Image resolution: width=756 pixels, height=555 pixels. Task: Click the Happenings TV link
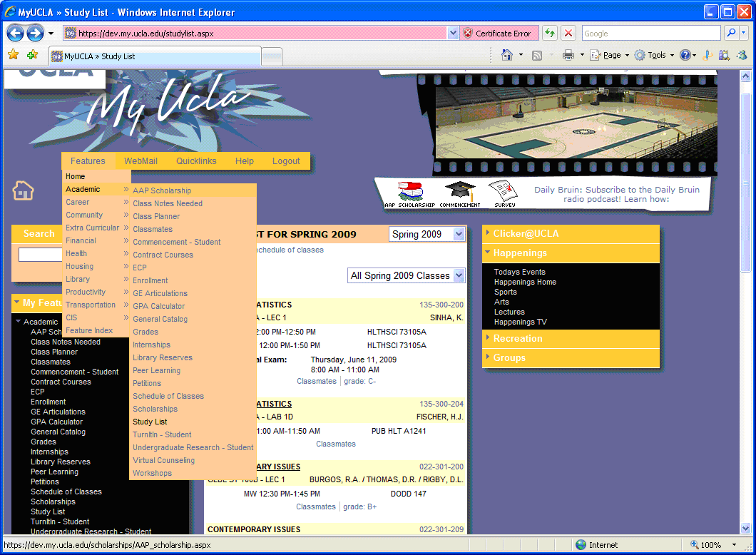(520, 322)
